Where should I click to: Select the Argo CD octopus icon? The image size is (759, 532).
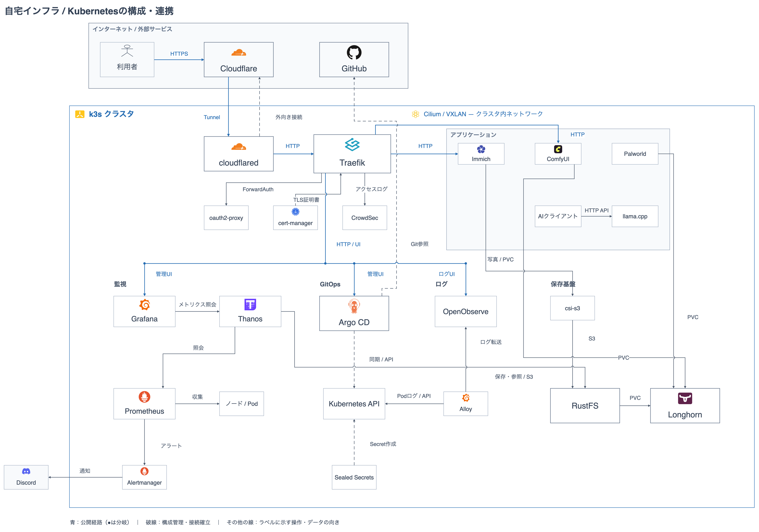click(354, 306)
